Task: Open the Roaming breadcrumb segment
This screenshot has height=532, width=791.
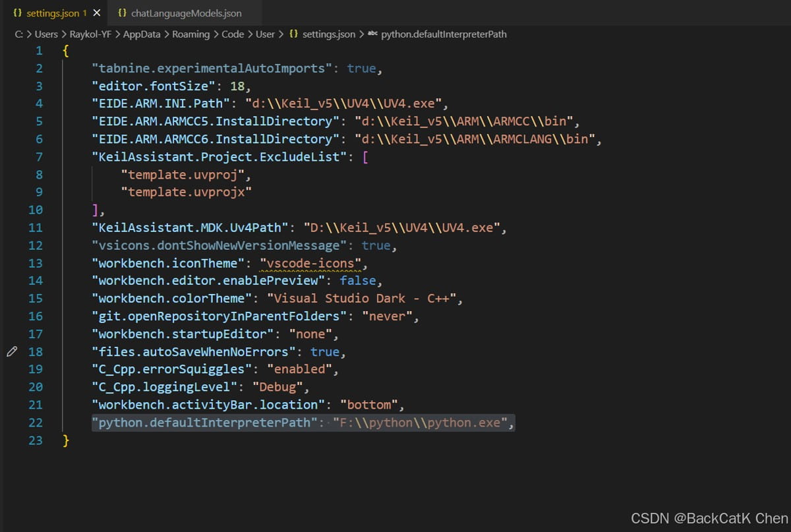Action: coord(190,34)
